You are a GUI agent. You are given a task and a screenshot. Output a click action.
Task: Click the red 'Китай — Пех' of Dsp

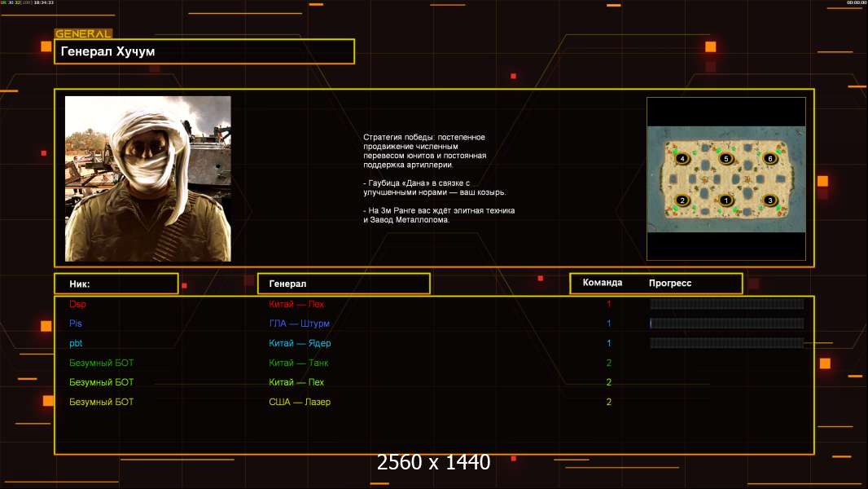(x=296, y=304)
